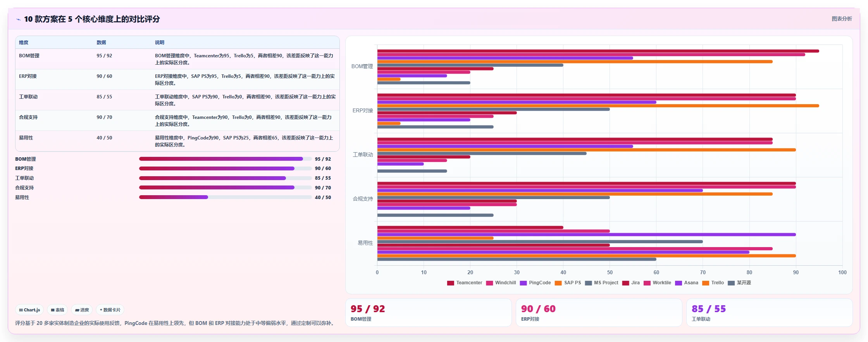The width and height of the screenshot is (868, 342).
Task: Click the 进度 tag chip
Action: (82, 310)
